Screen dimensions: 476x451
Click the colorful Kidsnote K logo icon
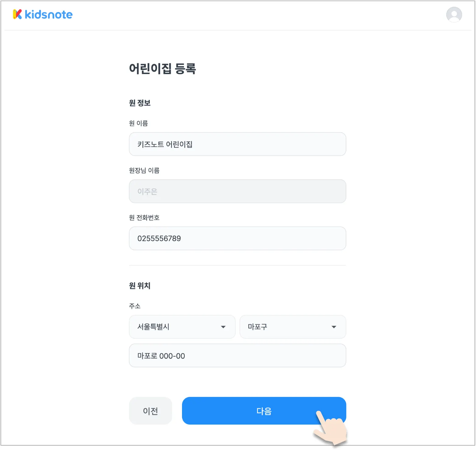pos(17,14)
